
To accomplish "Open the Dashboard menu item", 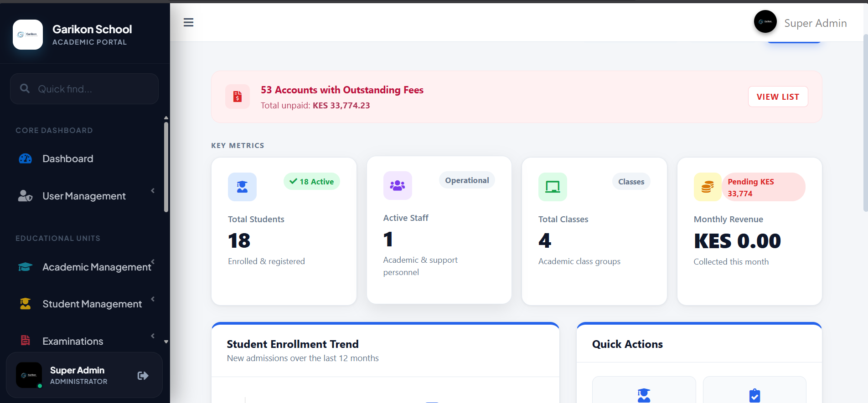I will pos(67,159).
